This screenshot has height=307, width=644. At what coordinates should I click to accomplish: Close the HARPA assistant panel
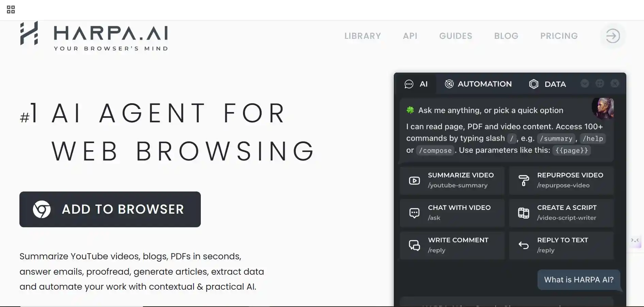(615, 83)
